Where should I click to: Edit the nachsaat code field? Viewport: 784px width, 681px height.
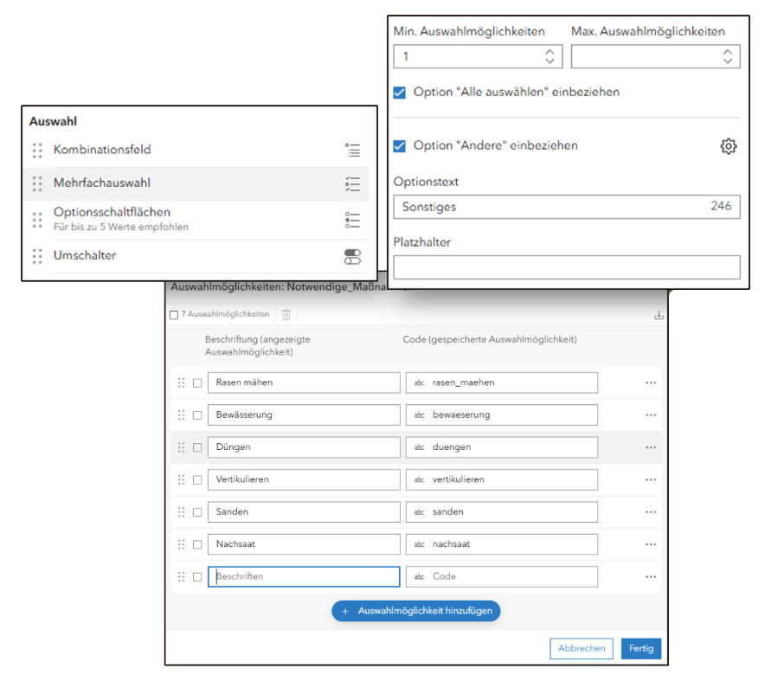(x=502, y=544)
